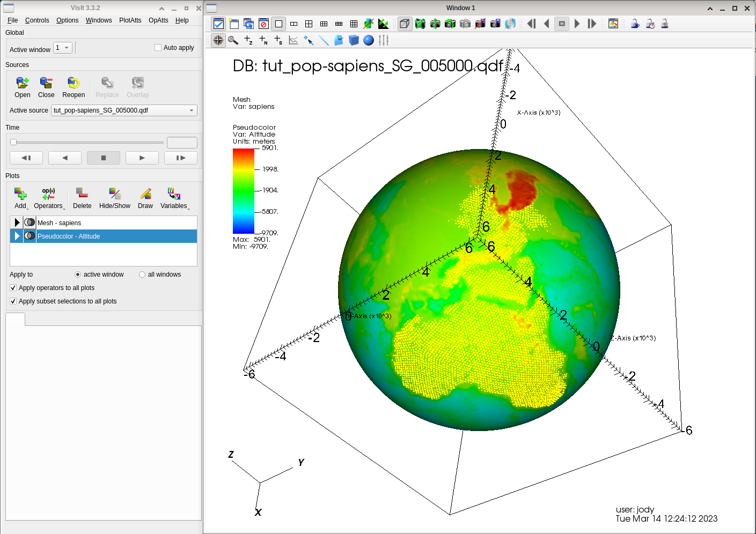The image size is (756, 534).
Task: Select the all windows radio button
Action: pyautogui.click(x=142, y=275)
